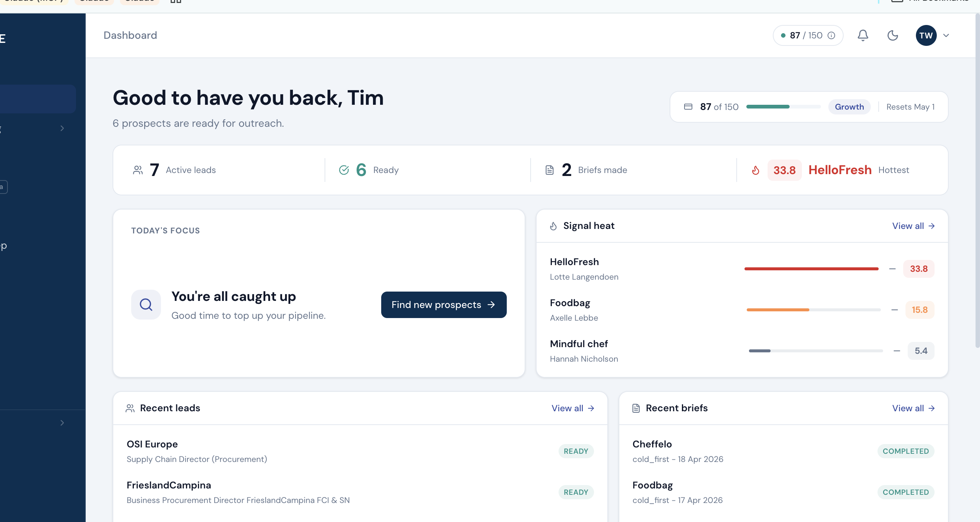The height and width of the screenshot is (522, 980).
Task: Click the credits usage progress bar
Action: pos(783,107)
